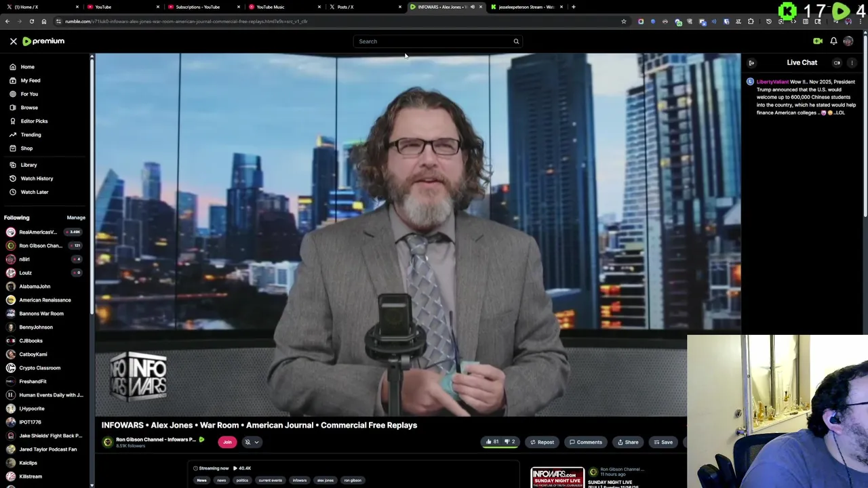Click the Share button
868x488 pixels.
[x=627, y=442]
